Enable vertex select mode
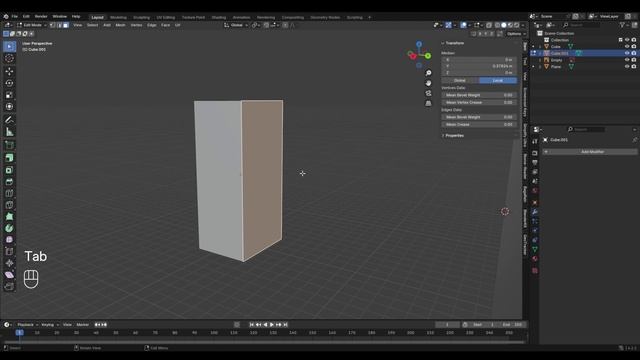This screenshot has height=360, width=640. pyautogui.click(x=53, y=25)
